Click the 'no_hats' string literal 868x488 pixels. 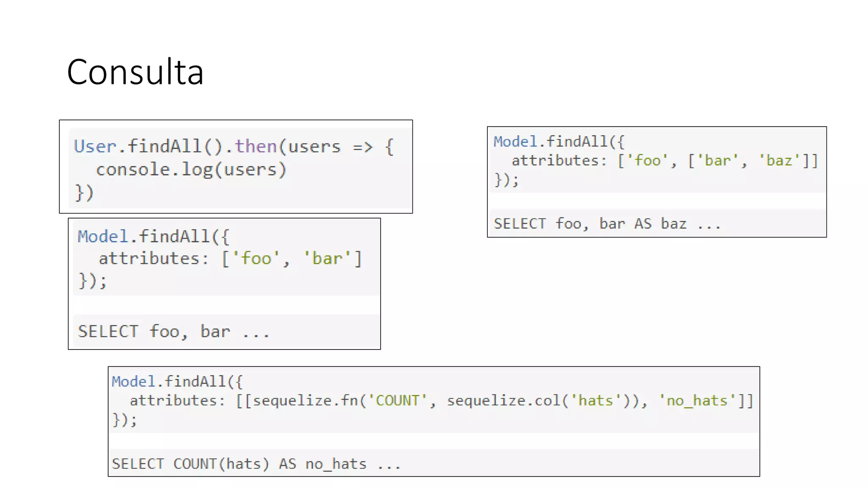coord(697,400)
